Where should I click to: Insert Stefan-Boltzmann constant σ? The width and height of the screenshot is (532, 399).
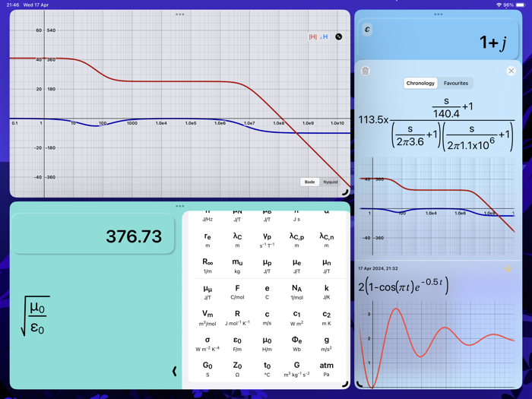tap(207, 344)
